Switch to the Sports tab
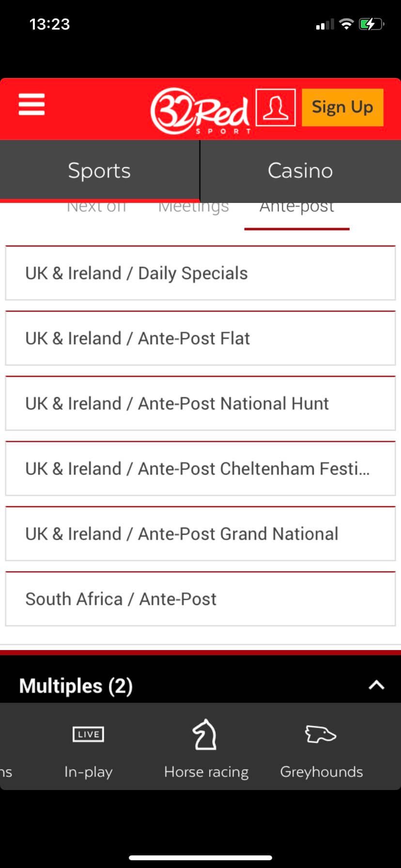 click(x=99, y=170)
